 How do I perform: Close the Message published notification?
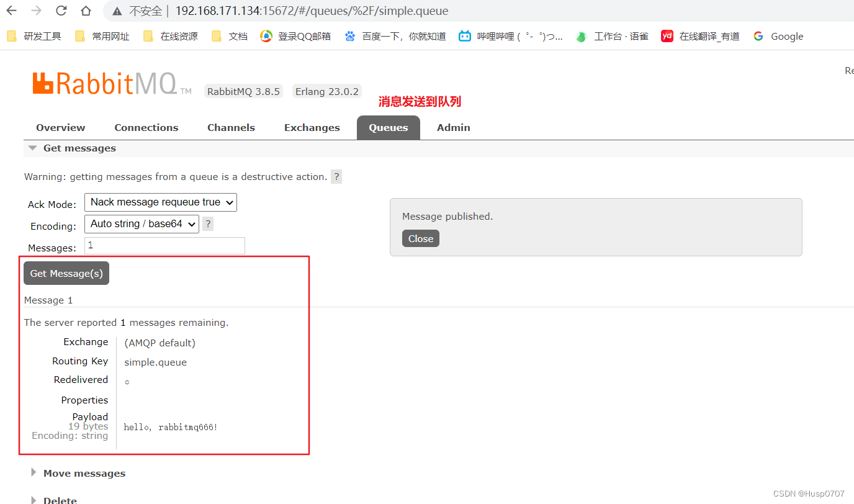point(420,238)
